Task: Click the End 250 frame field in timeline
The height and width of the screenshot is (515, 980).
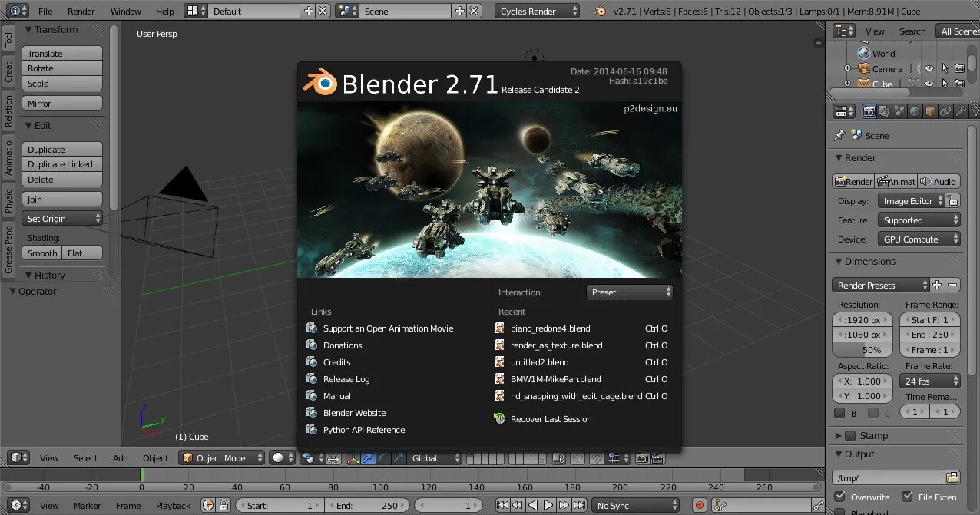Action: tap(368, 506)
